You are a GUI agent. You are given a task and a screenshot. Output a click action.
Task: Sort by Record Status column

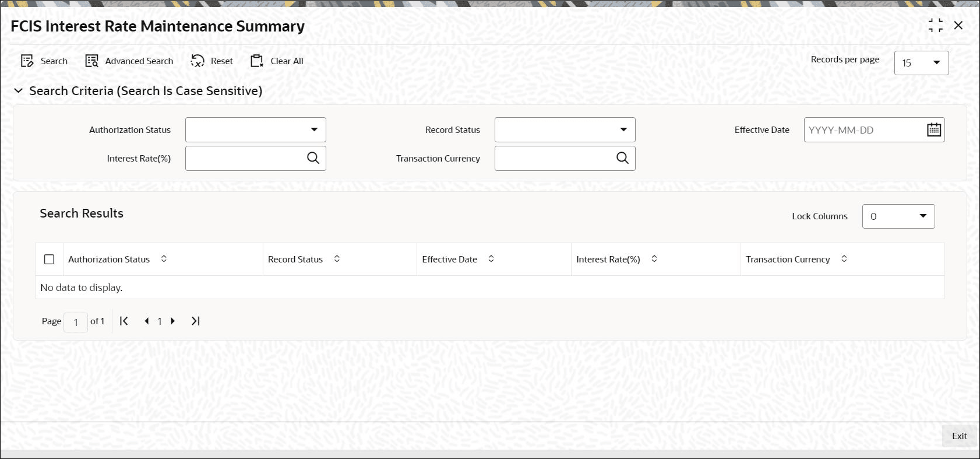pos(337,259)
